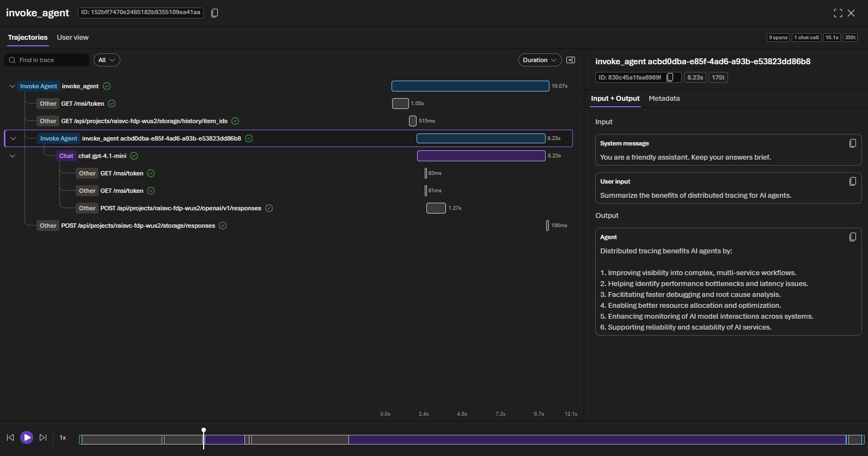Click the status check on POST storage/responses
The height and width of the screenshot is (456, 868).
click(x=223, y=226)
